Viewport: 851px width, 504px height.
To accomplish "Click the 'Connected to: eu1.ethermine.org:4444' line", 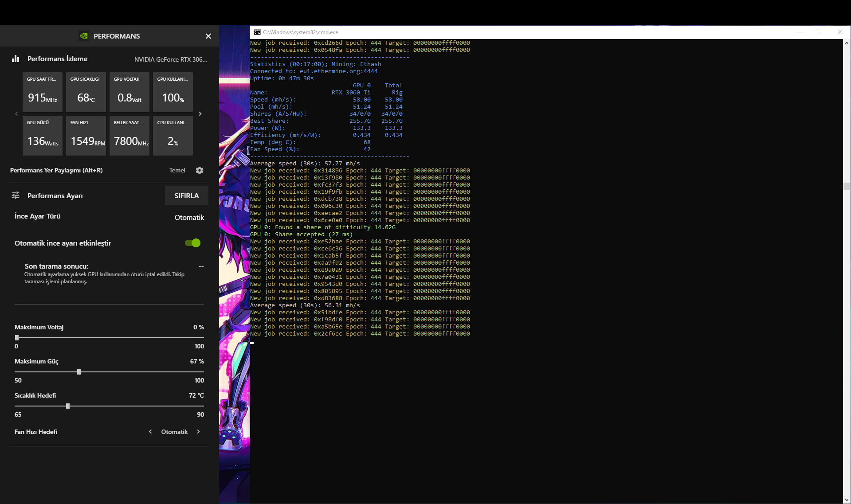I will click(x=314, y=71).
